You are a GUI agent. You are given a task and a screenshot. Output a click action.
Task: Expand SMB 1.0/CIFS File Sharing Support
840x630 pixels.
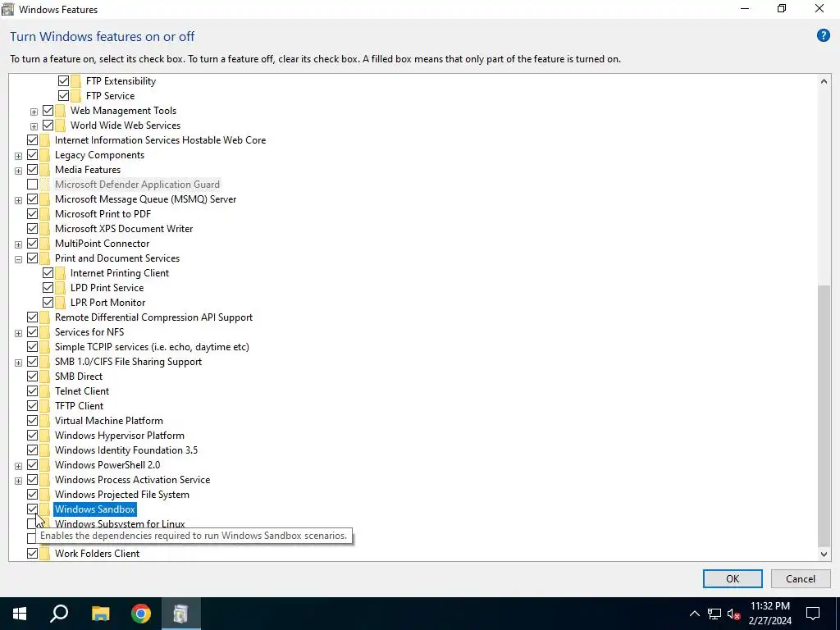coord(18,363)
